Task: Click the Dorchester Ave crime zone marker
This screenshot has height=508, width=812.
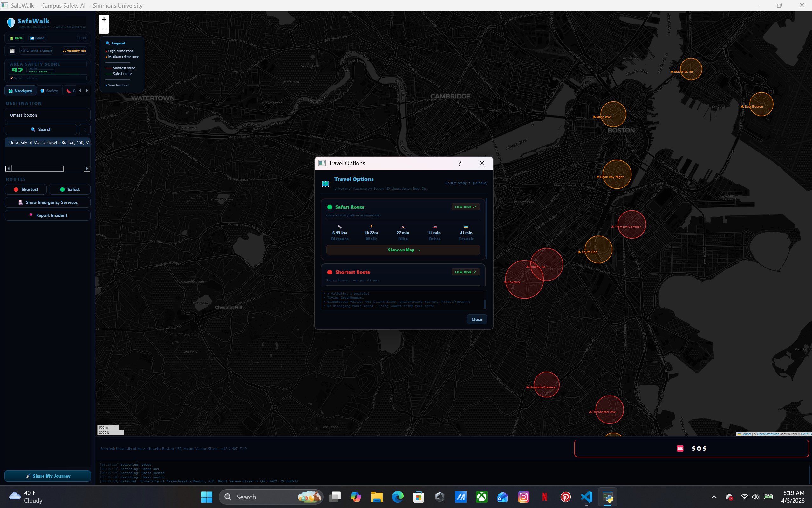Action: pyautogui.click(x=609, y=410)
